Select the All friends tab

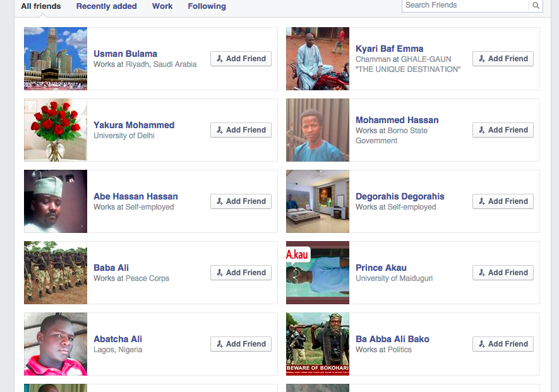click(41, 6)
